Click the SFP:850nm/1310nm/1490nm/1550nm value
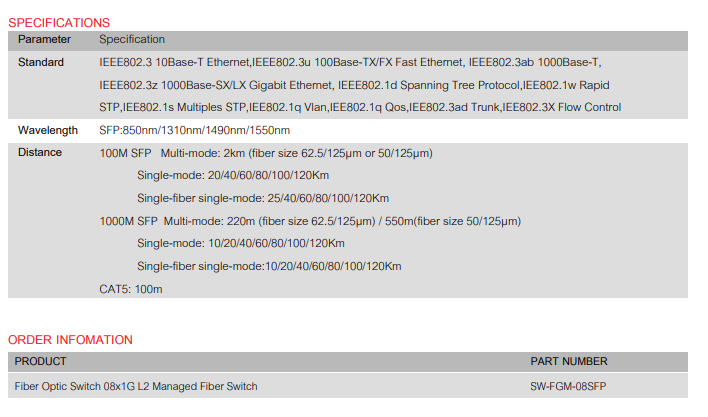Screen dimensions: 708x417 click(x=195, y=131)
